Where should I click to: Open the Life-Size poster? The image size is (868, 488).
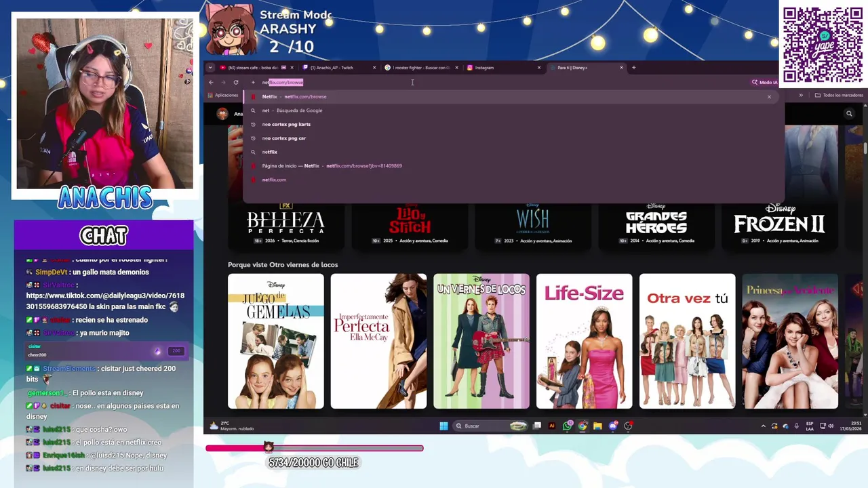(x=585, y=341)
